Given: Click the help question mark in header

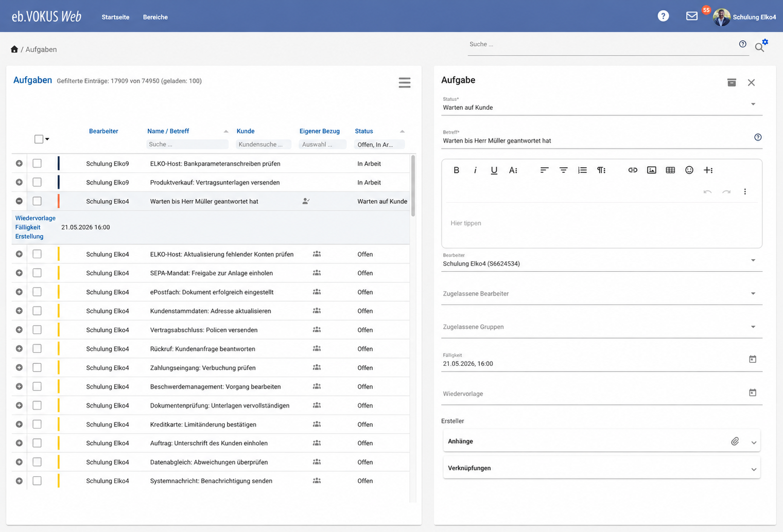Looking at the screenshot, I should (x=663, y=16).
